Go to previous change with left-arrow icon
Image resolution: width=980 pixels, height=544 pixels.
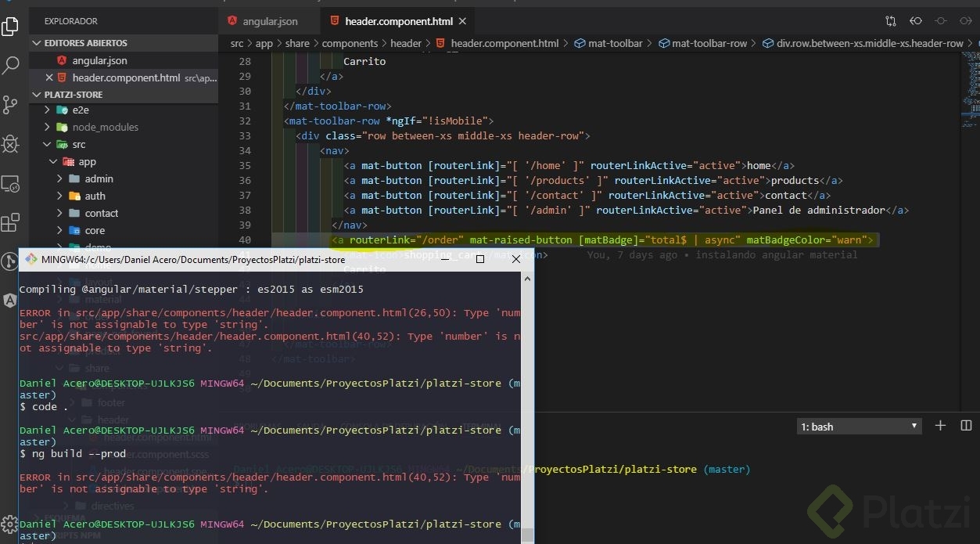pos(916,21)
